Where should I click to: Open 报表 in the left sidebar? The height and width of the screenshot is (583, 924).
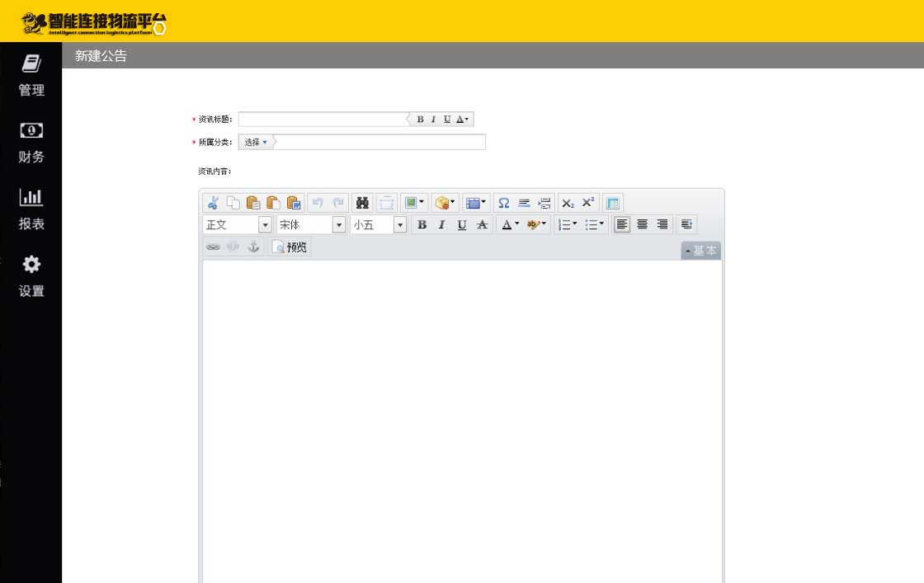pyautogui.click(x=31, y=209)
